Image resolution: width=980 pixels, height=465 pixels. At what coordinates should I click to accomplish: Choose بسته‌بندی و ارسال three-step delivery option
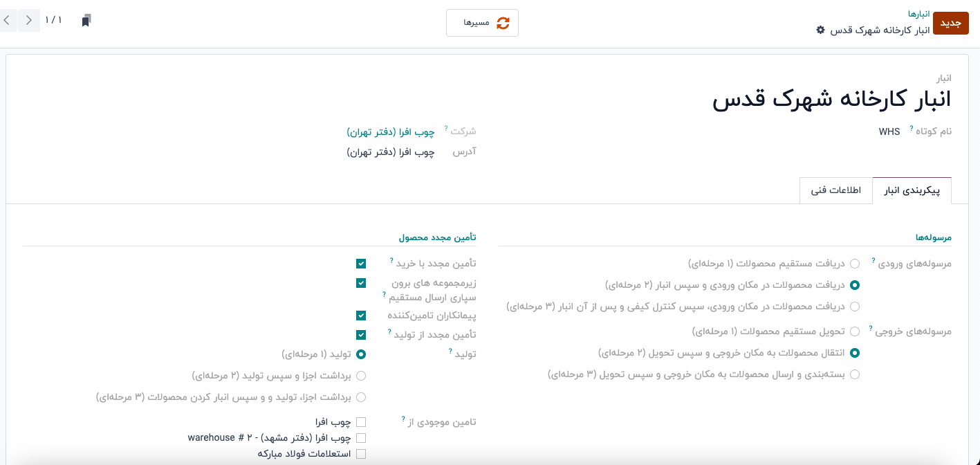(855, 374)
